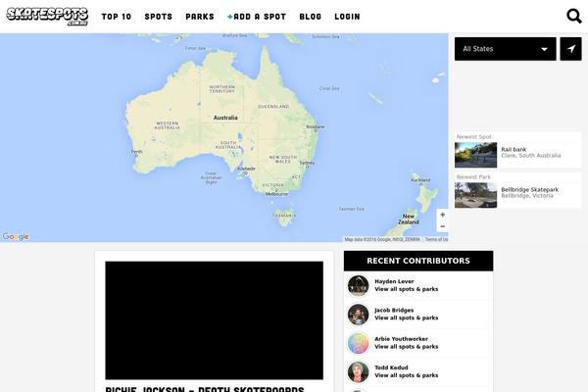This screenshot has height=392, width=588.
Task: Click Jacob Bridges name
Action: [394, 311]
